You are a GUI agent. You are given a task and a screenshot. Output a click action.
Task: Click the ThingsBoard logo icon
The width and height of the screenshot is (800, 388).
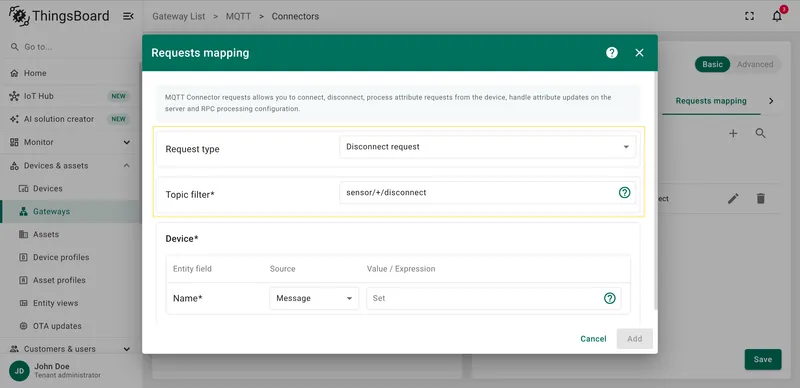[x=19, y=16]
